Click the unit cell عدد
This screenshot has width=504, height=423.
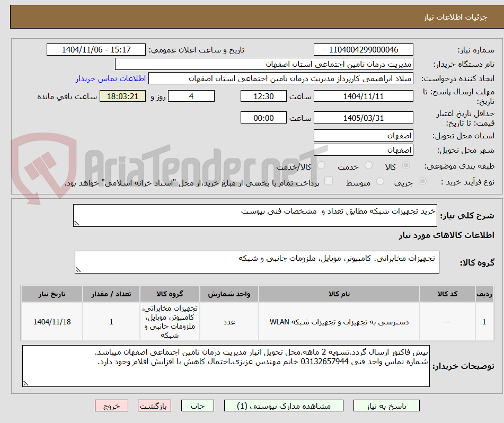point(229,322)
